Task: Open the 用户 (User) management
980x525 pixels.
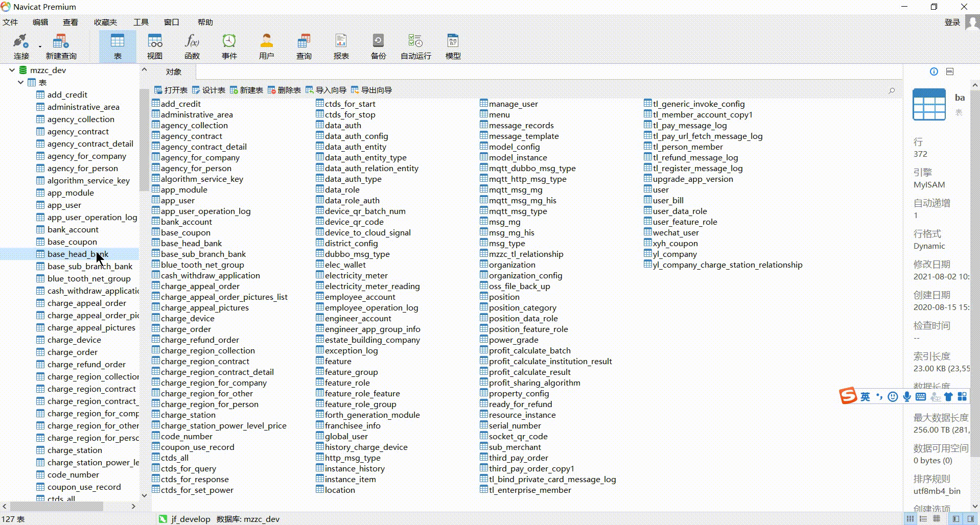Action: (x=267, y=46)
